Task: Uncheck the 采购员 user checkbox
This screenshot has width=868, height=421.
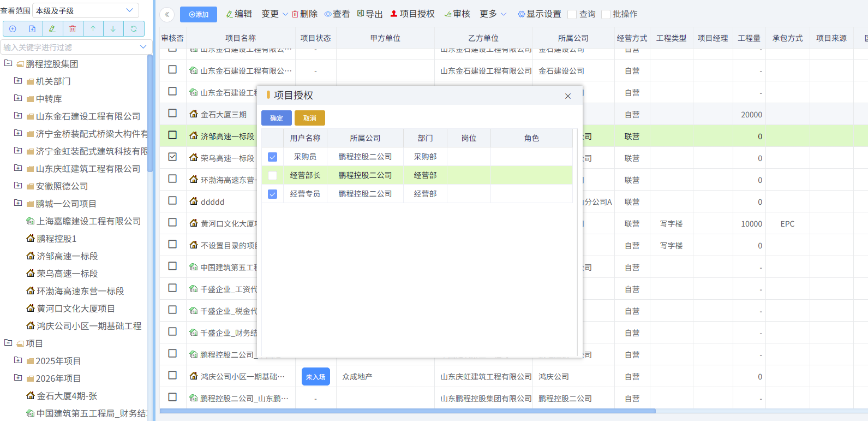Action: click(x=273, y=157)
